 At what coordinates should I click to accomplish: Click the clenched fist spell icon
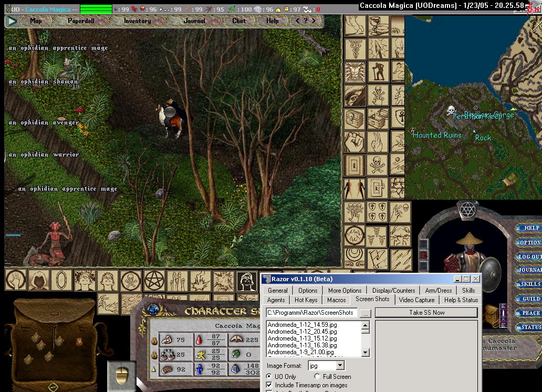pos(355,141)
